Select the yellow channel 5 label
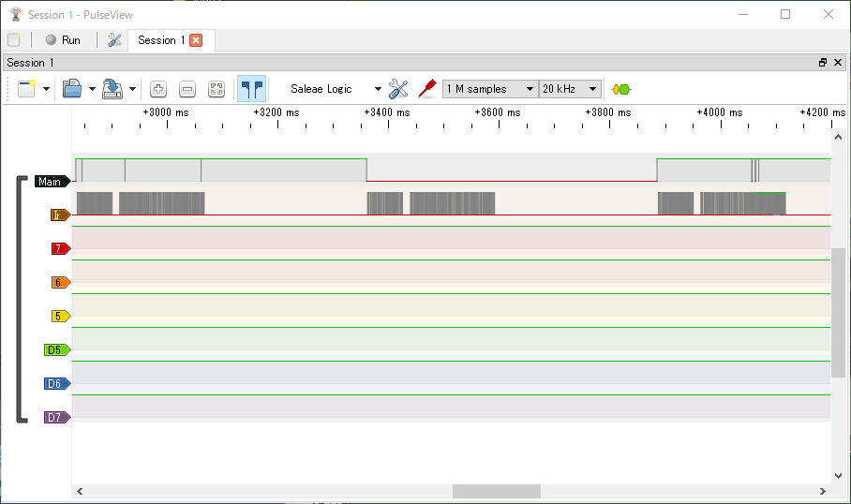 (61, 316)
